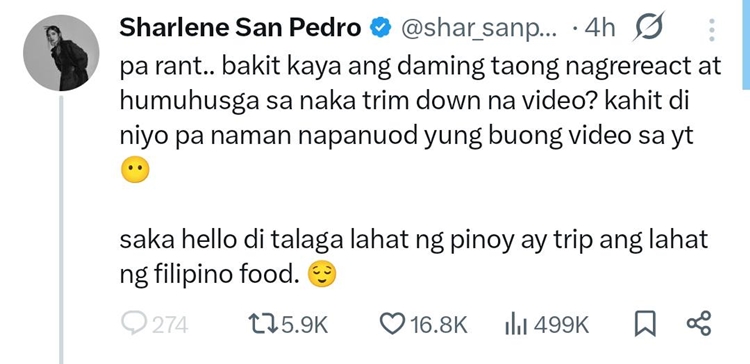Viewport: 750px width, 364px height.
Task: Click the neutral face emoji
Action: point(135,171)
